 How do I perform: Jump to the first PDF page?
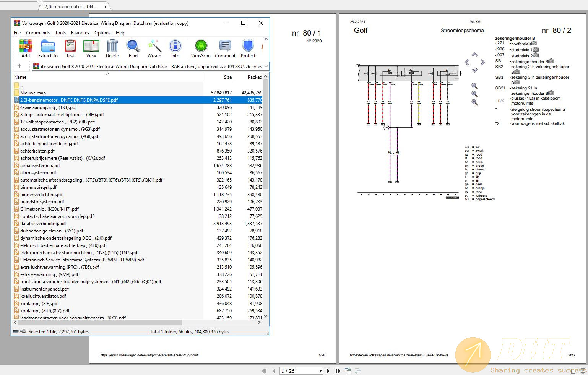[x=264, y=371]
